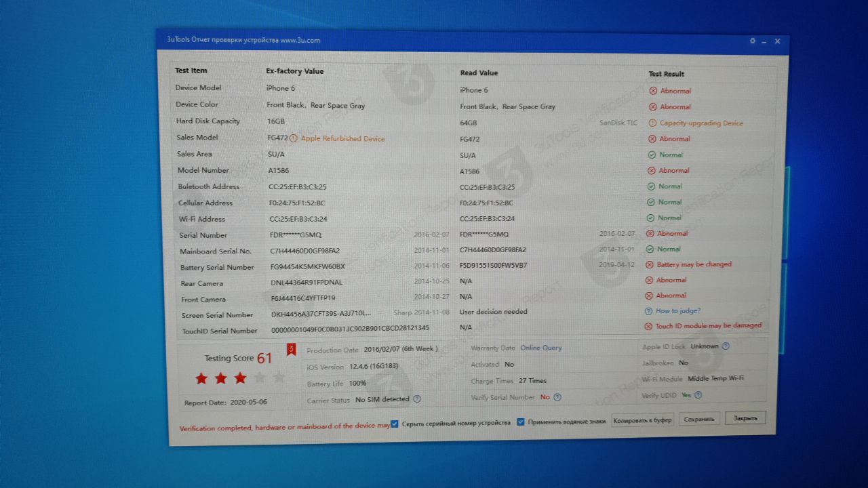Click the abnormal icon in the Model Number row

click(652, 171)
